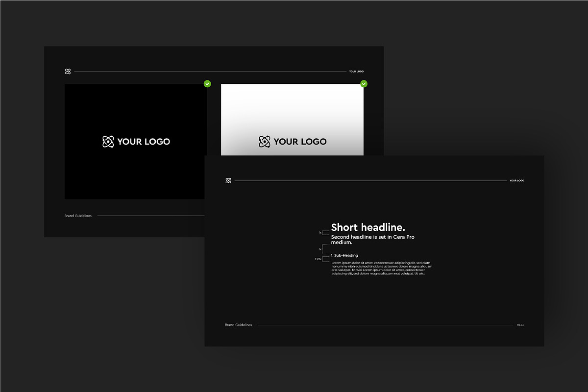Click the atom logo icon atop the back slide
The image size is (588, 392).
(68, 72)
